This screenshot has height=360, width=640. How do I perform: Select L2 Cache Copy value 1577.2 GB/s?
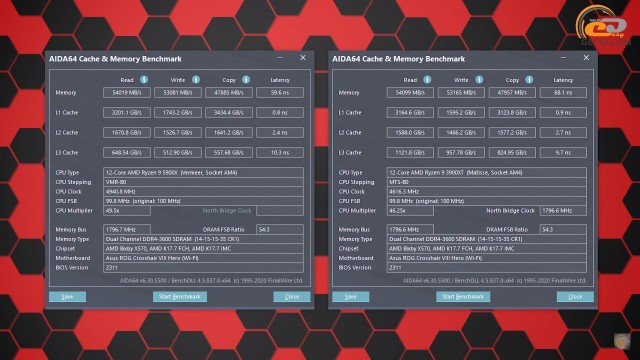(512, 133)
